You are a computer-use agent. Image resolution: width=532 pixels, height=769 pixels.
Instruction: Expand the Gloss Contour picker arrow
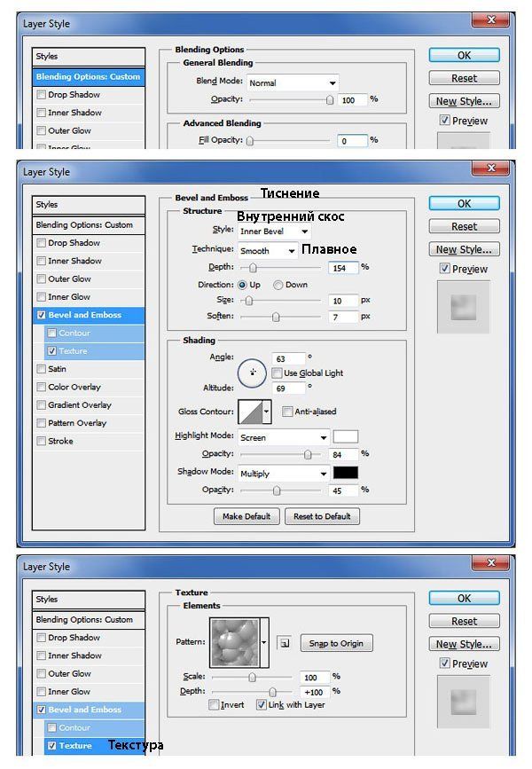click(267, 411)
